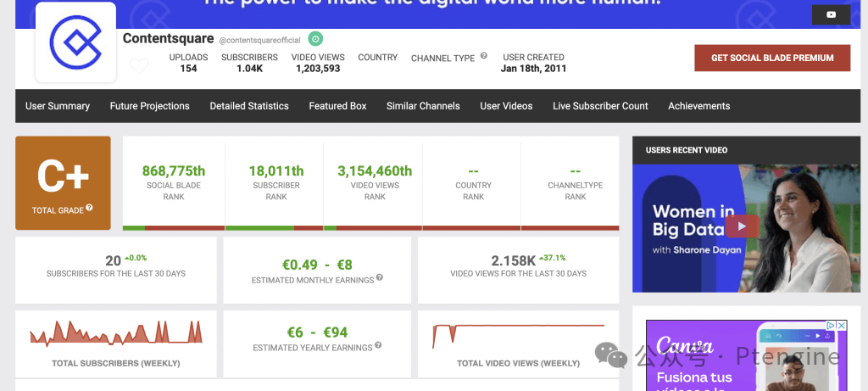Click the heart favorite icon beside Uploads
Screen dimensions: 868x391
point(139,66)
